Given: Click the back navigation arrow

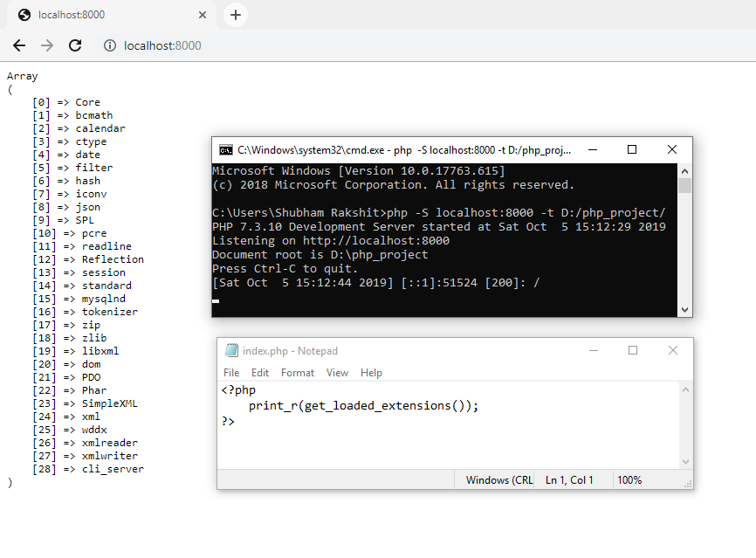Looking at the screenshot, I should click(19, 45).
